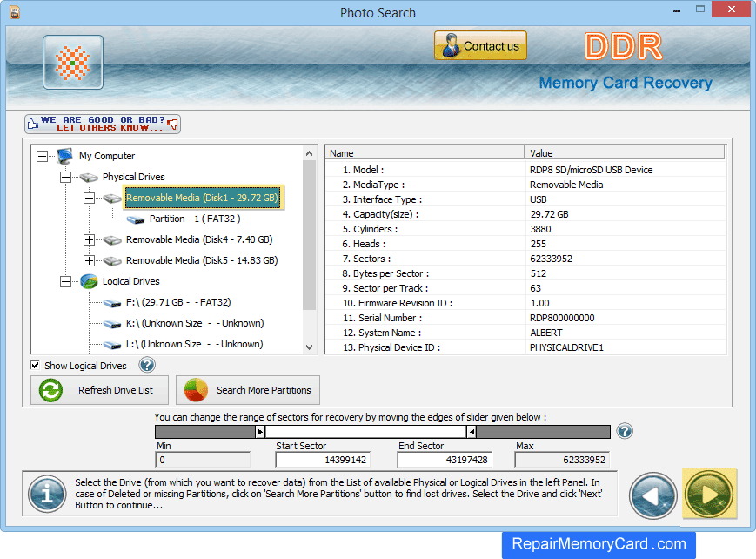Open the info icon near the instructions
The width and height of the screenshot is (756, 559).
point(46,495)
